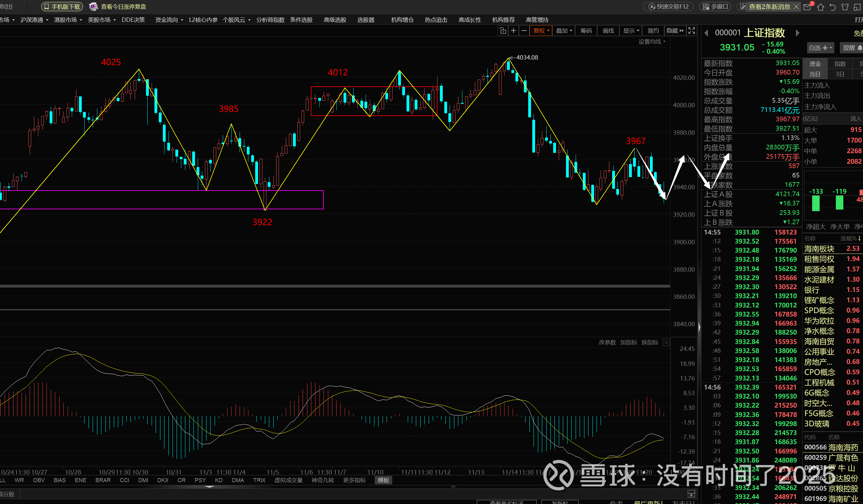Viewport: 863px width, 504px height.
Task: Toggle 简约 simple display mode
Action: click(x=653, y=31)
